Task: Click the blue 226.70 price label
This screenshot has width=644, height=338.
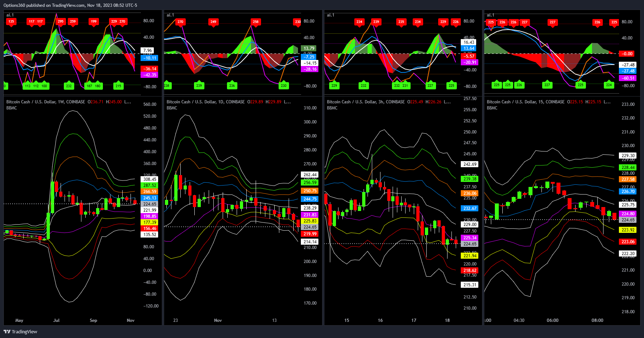Action: pos(628,192)
